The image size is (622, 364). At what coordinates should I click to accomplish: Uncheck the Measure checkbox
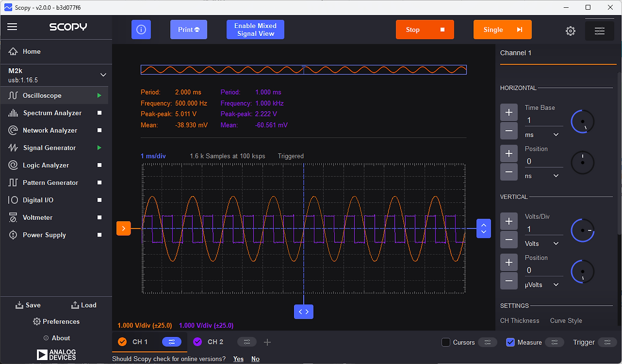tap(510, 342)
